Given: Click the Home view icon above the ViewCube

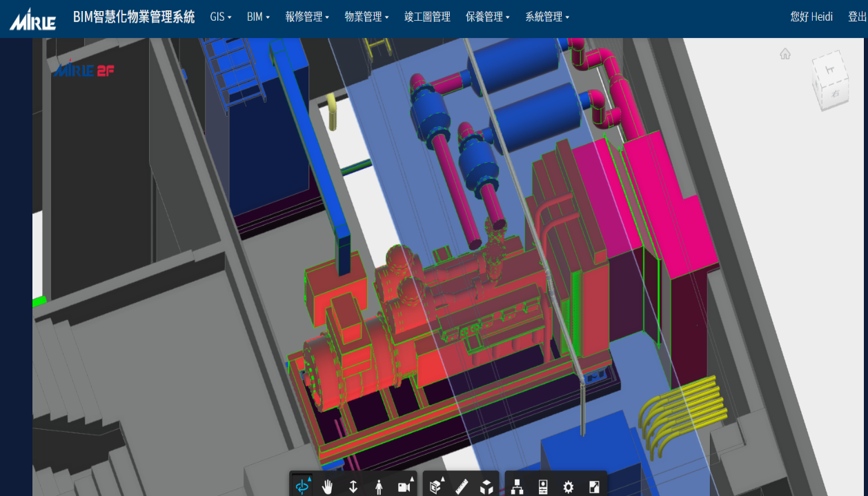Looking at the screenshot, I should 785,54.
